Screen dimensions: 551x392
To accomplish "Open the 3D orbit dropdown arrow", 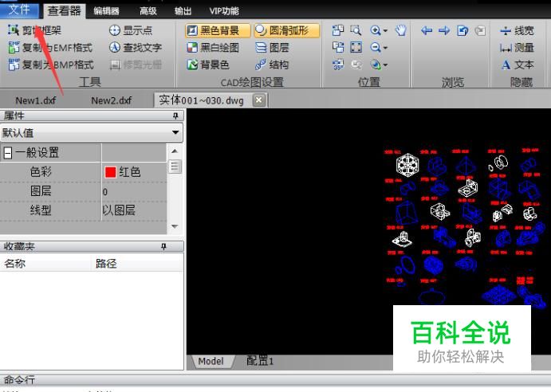I will tap(385, 65).
